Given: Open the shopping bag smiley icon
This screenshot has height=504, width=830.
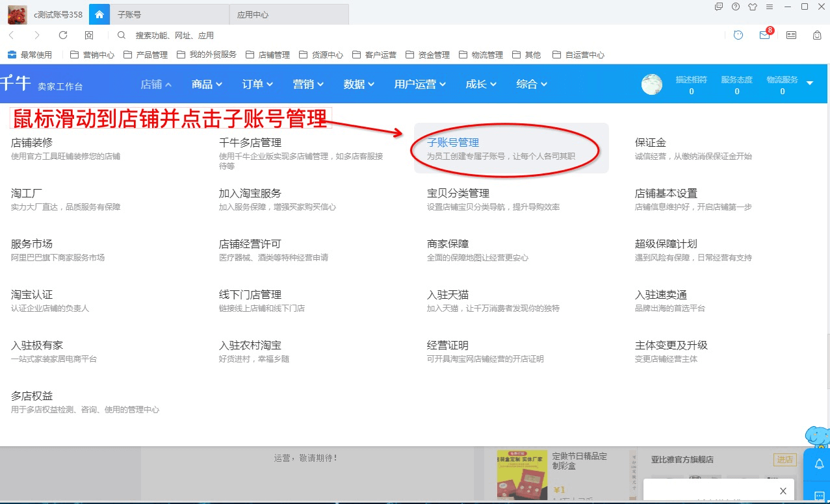Looking at the screenshot, I should coord(817,35).
